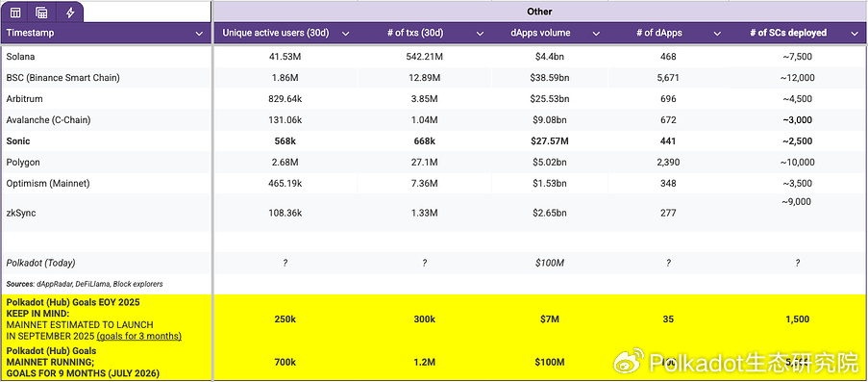Click the ~12,000 SCs deployed cell
Screen dimensions: 868x382
[x=797, y=78]
